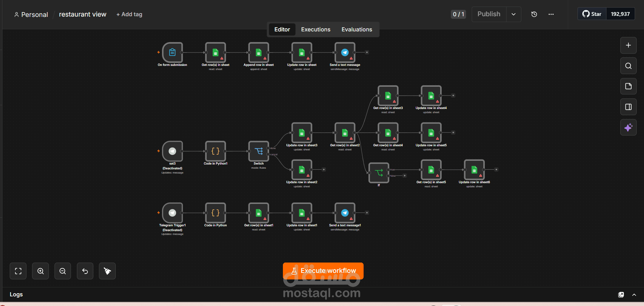This screenshot has width=644, height=306.
Task: Open the Personal project link
Action: 31,14
